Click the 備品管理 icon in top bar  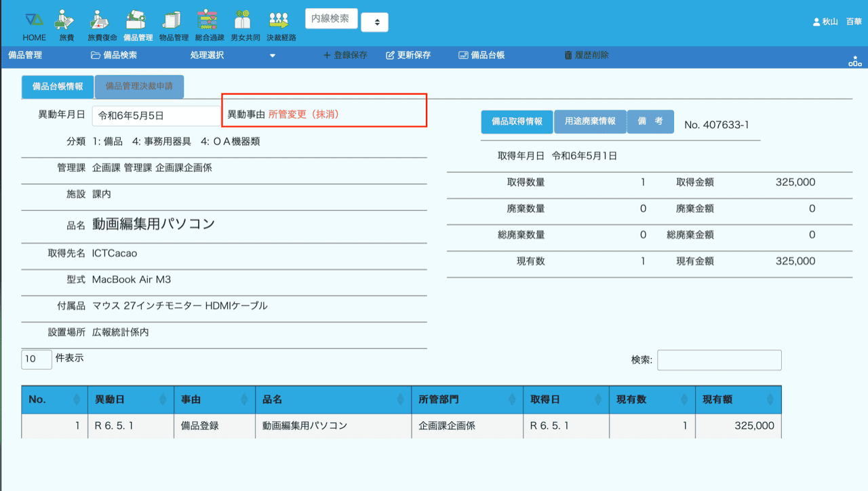(x=138, y=26)
